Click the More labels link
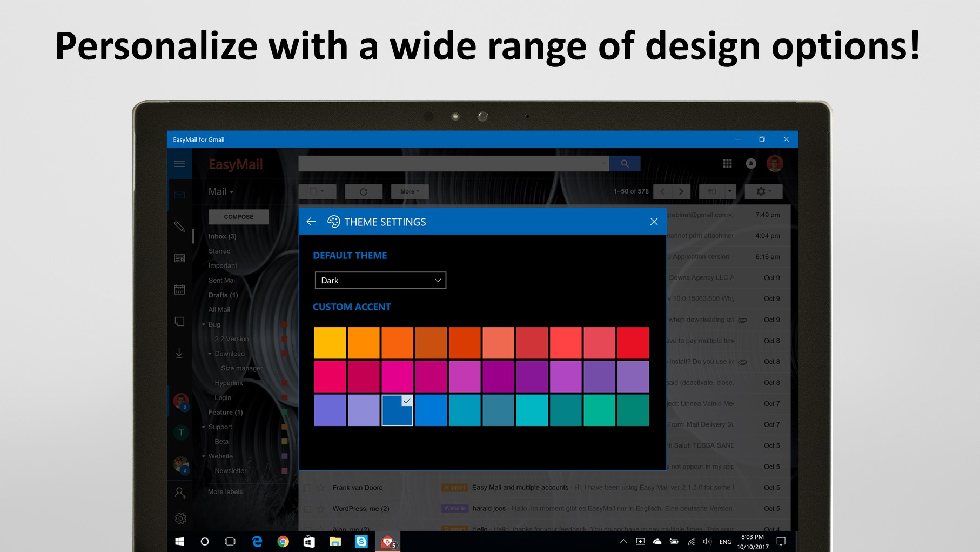Screen dimensions: 980x552 pos(225,492)
